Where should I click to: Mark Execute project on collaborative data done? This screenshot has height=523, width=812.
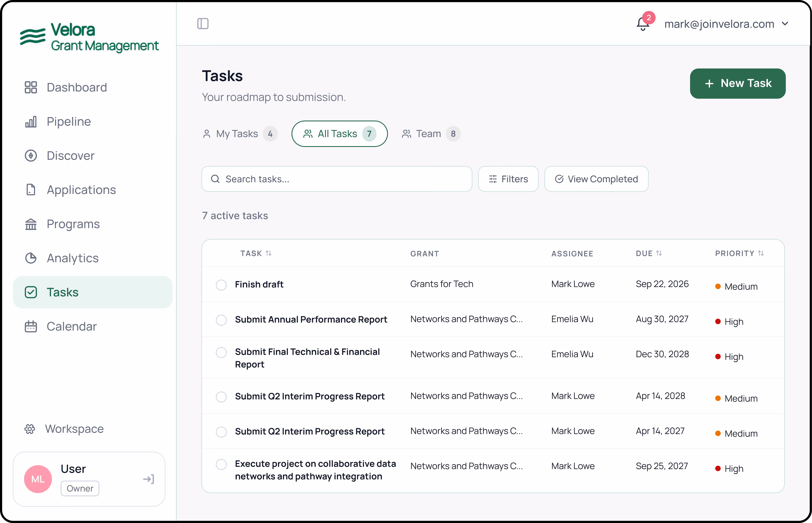point(221,464)
